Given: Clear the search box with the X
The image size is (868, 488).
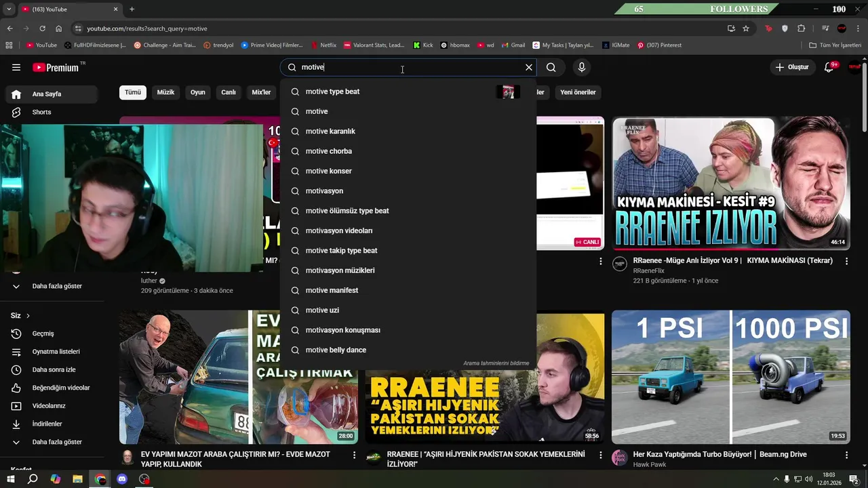Looking at the screenshot, I should (529, 67).
